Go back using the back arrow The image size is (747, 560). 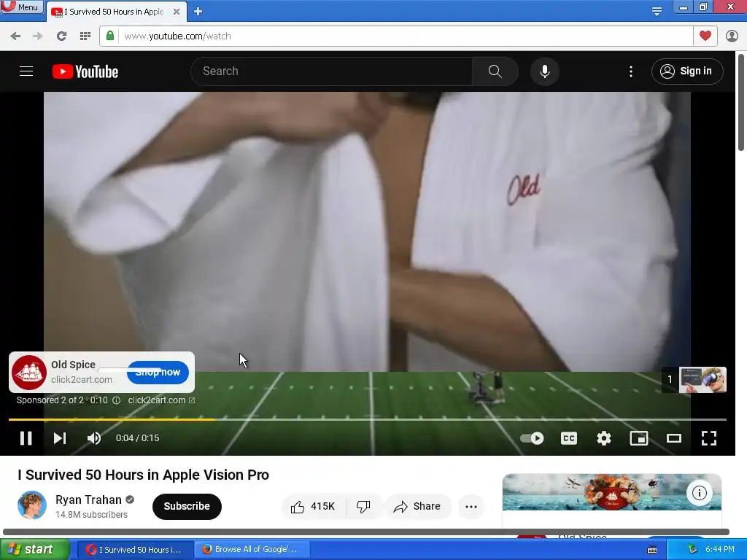click(15, 36)
